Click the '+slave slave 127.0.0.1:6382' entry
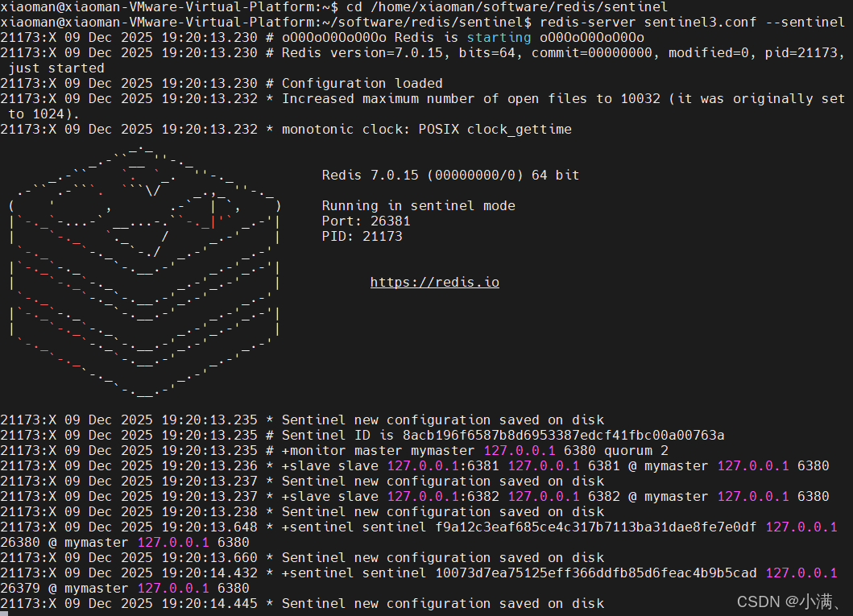Image resolution: width=853 pixels, height=616 pixels. 390,496
